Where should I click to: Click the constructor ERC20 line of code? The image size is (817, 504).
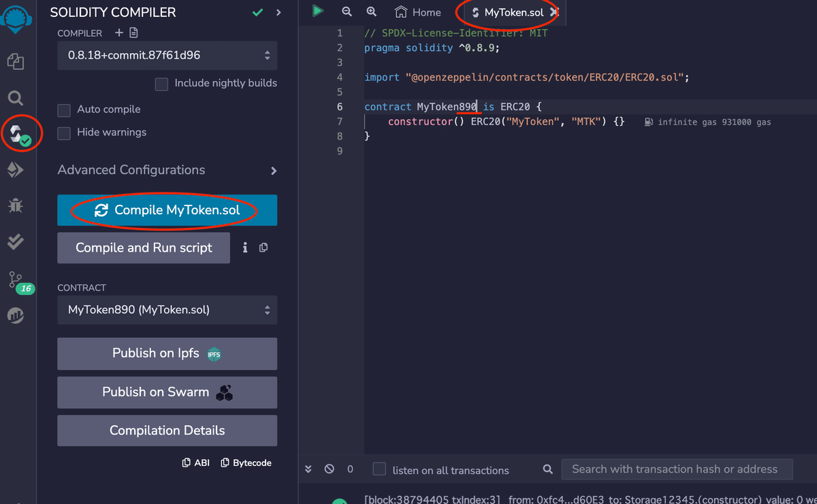(506, 122)
